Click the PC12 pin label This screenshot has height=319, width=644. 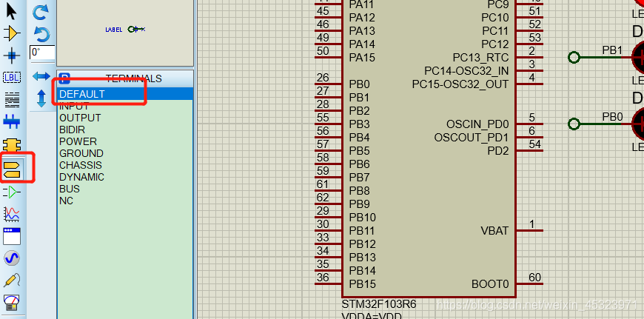[495, 44]
